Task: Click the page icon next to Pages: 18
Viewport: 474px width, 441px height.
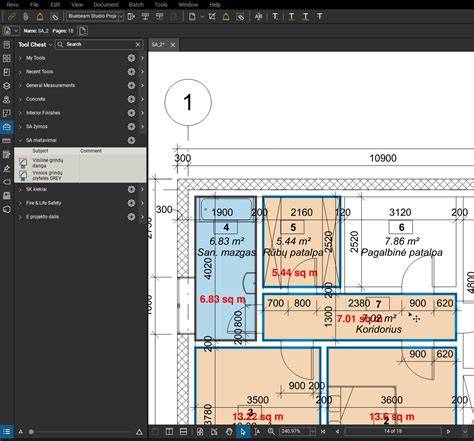Action: click(83, 31)
